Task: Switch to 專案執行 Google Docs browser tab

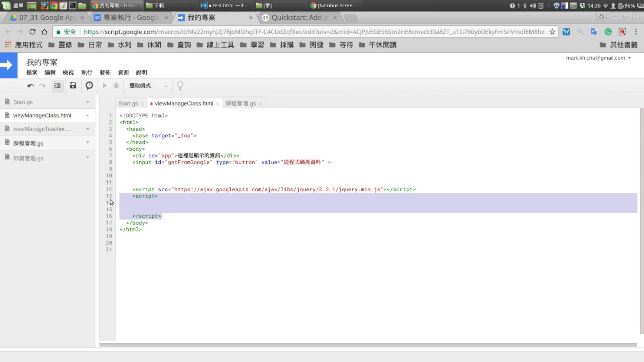Action: 131,18
